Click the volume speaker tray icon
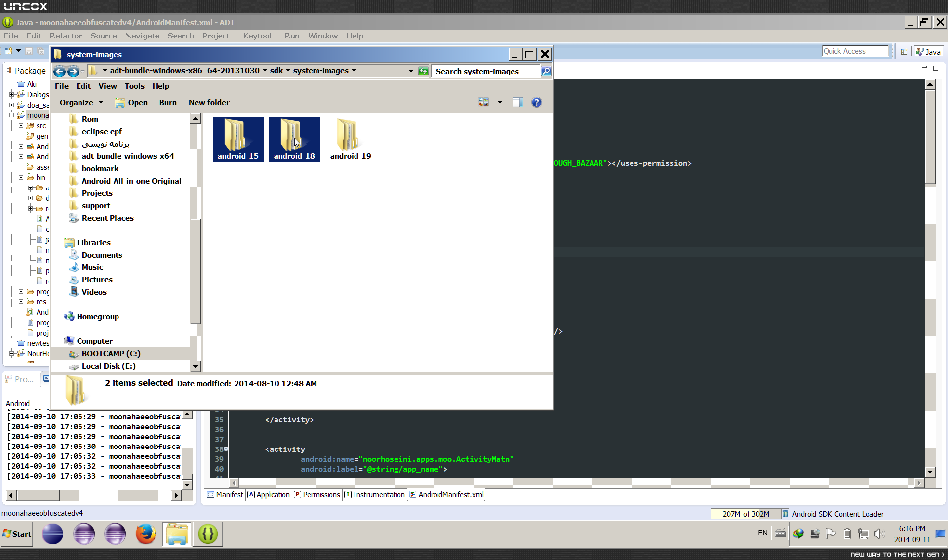 coord(879,533)
